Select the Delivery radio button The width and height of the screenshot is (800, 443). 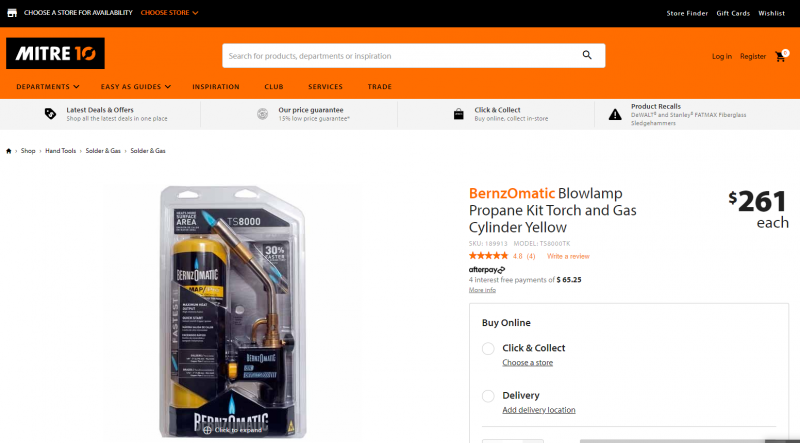(x=488, y=396)
